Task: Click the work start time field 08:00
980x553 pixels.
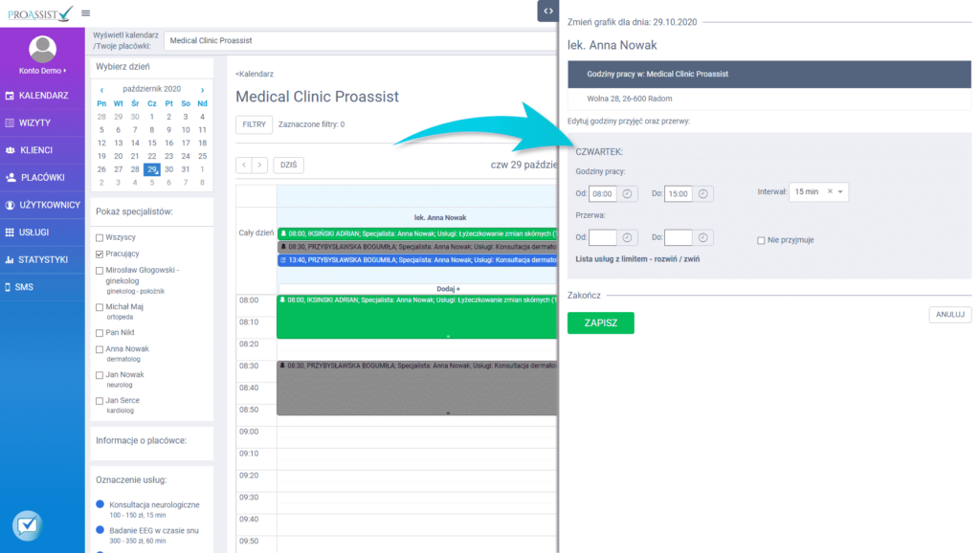Action: coord(603,193)
